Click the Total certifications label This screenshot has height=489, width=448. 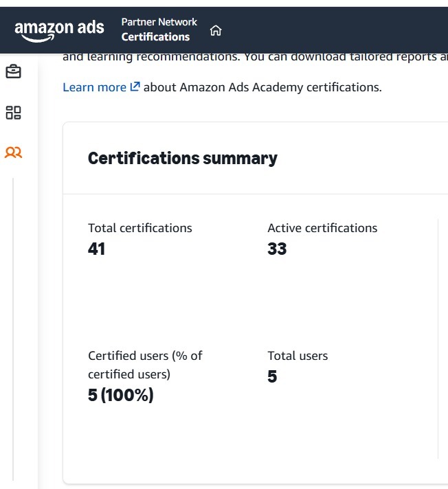(140, 228)
